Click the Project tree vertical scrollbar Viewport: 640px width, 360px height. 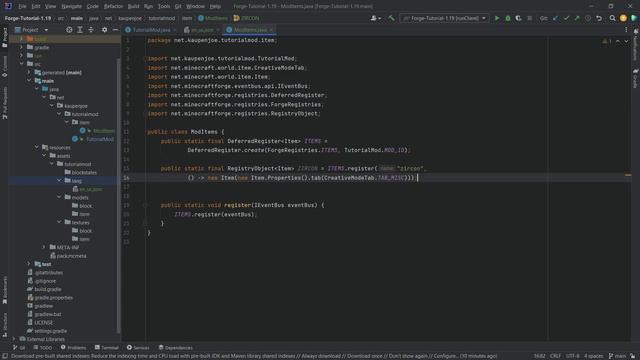click(x=119, y=195)
